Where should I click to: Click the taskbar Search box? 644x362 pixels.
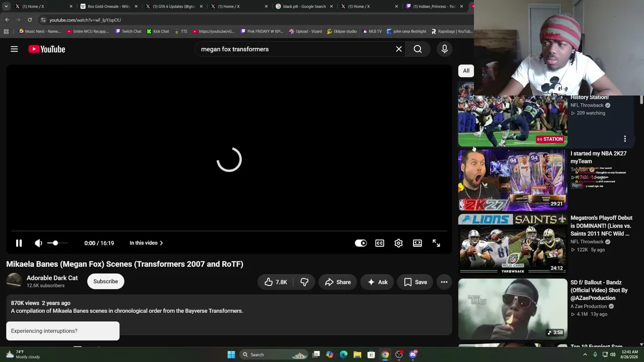(x=274, y=354)
